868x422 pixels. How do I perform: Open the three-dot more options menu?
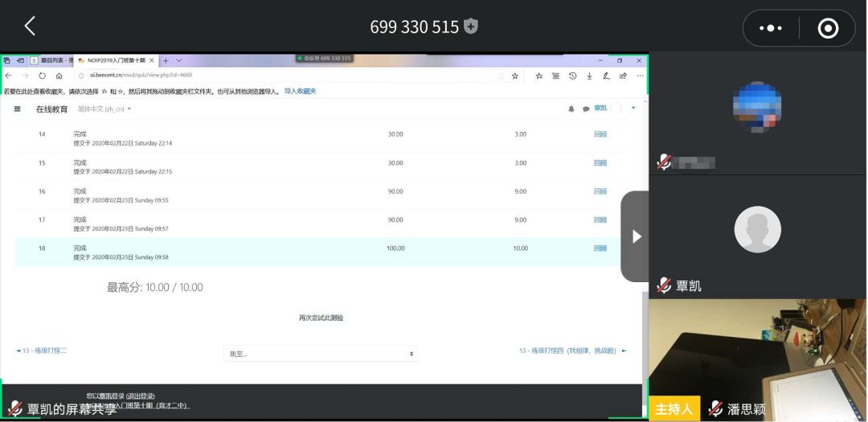tap(770, 28)
